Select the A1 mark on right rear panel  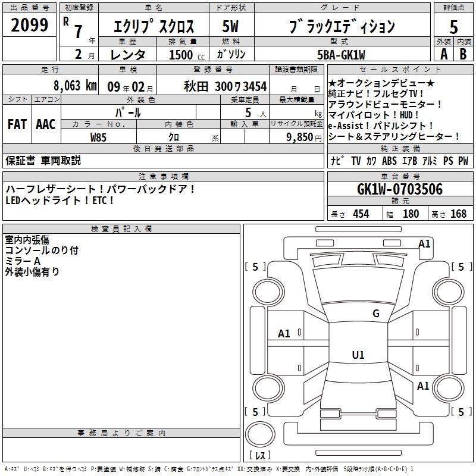click(423, 386)
